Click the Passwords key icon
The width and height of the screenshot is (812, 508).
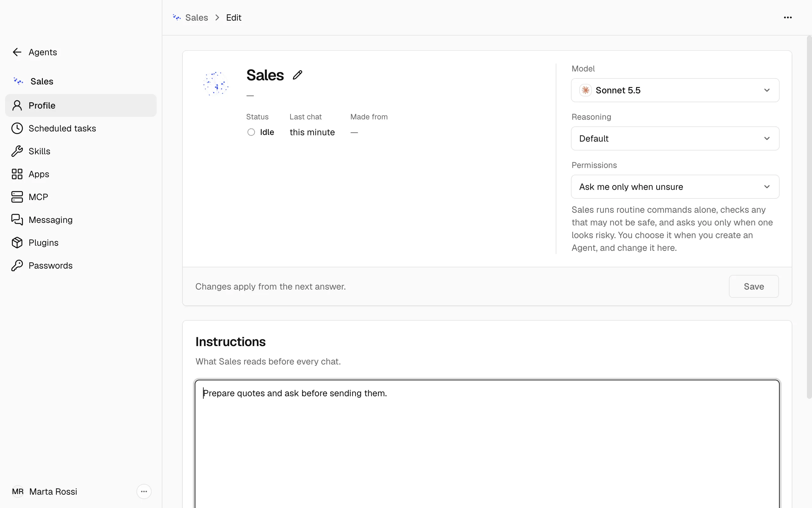pyautogui.click(x=17, y=265)
